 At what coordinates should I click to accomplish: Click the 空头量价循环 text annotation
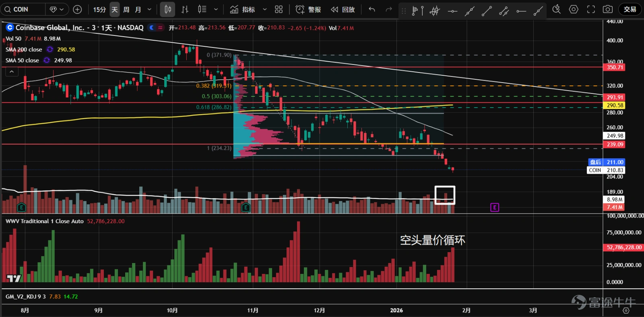433,240
